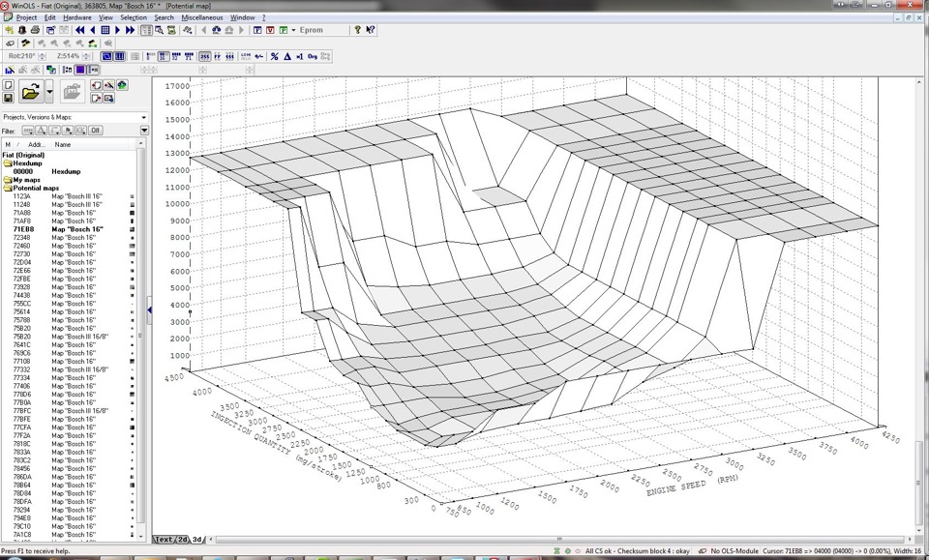Open the Project menu

point(26,17)
